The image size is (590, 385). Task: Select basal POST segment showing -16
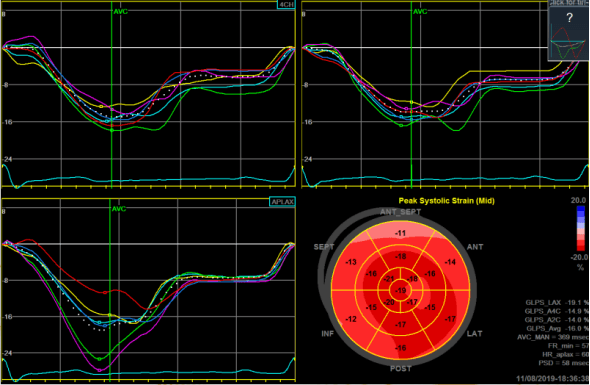400,348
